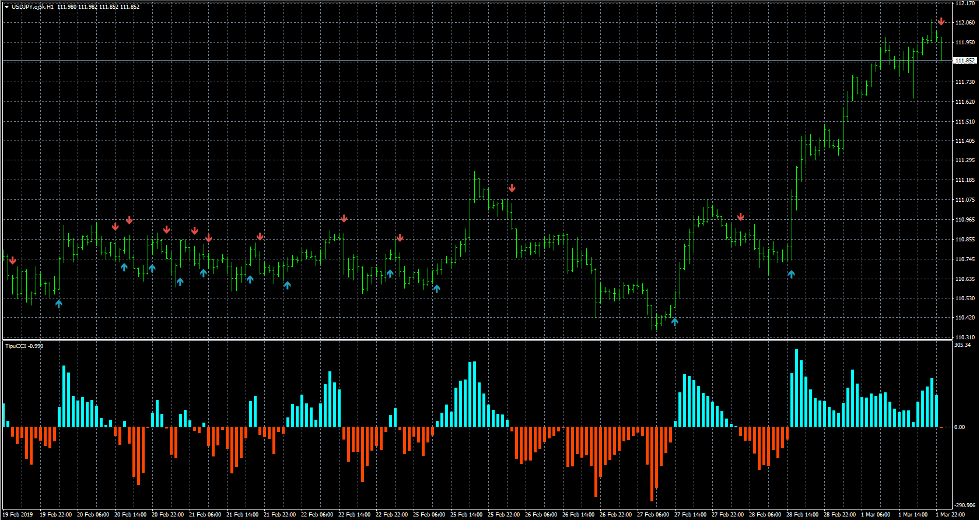
Task: Click the red sell arrow at the top-right price peak
Action: pos(941,22)
